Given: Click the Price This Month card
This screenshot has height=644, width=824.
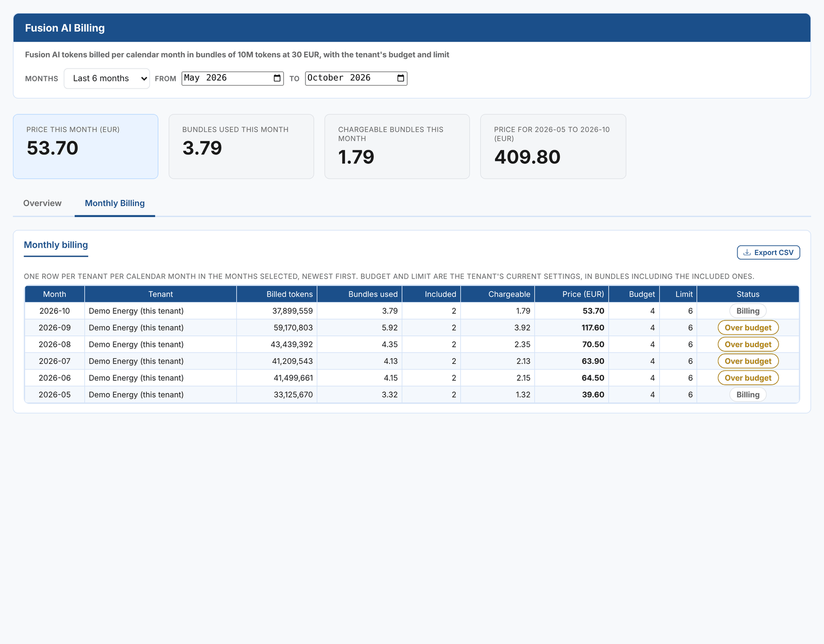Looking at the screenshot, I should coord(85,146).
